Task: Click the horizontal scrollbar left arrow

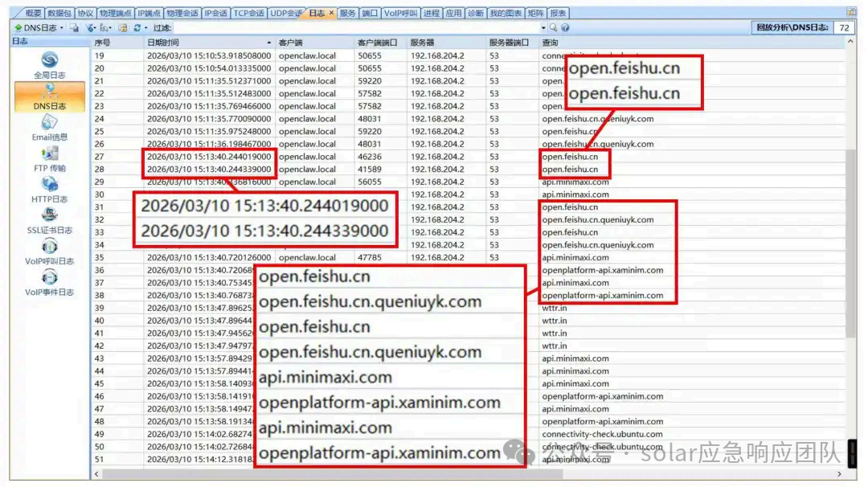Action: pos(97,474)
